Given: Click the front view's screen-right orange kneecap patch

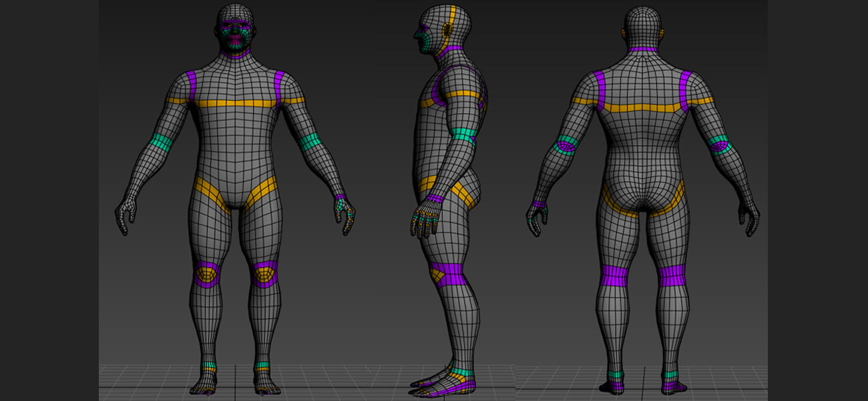Looking at the screenshot, I should coord(264,273).
